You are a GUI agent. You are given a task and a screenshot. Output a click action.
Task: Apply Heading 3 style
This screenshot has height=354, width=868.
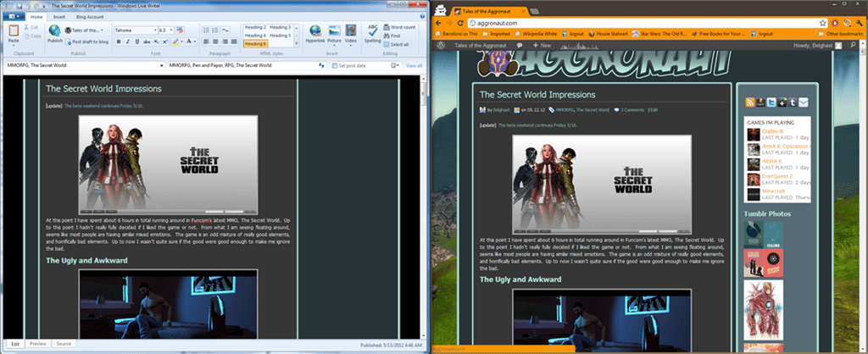[x=280, y=27]
